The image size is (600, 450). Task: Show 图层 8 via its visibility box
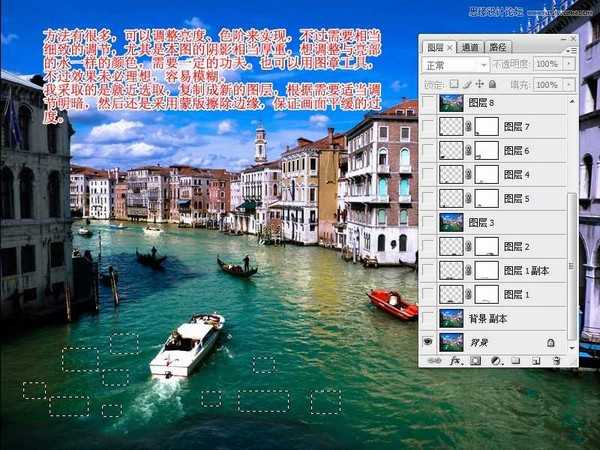click(428, 103)
